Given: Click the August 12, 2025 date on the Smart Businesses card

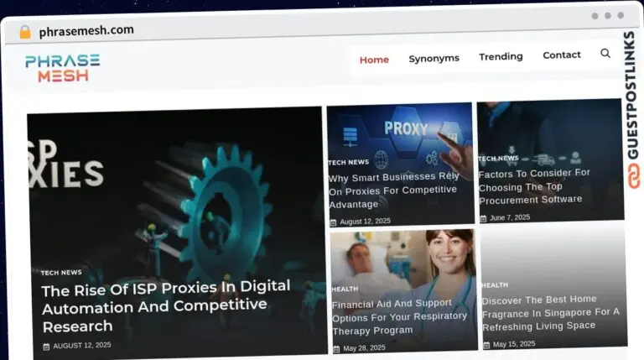Looking at the screenshot, I should [x=365, y=222].
